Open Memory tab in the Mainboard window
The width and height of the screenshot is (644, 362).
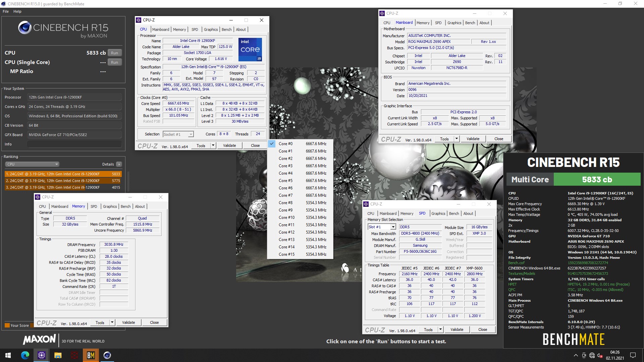click(x=423, y=23)
